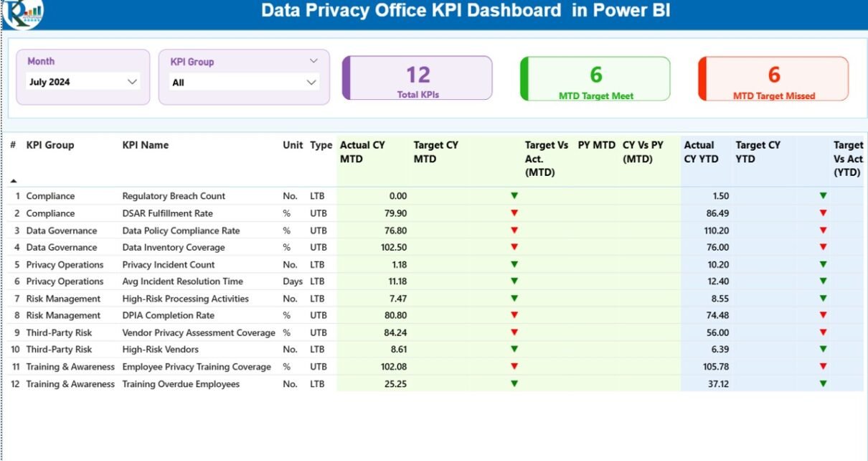Expand the chevron beside the KPI Group slicer title
The height and width of the screenshot is (461, 868).
313,62
